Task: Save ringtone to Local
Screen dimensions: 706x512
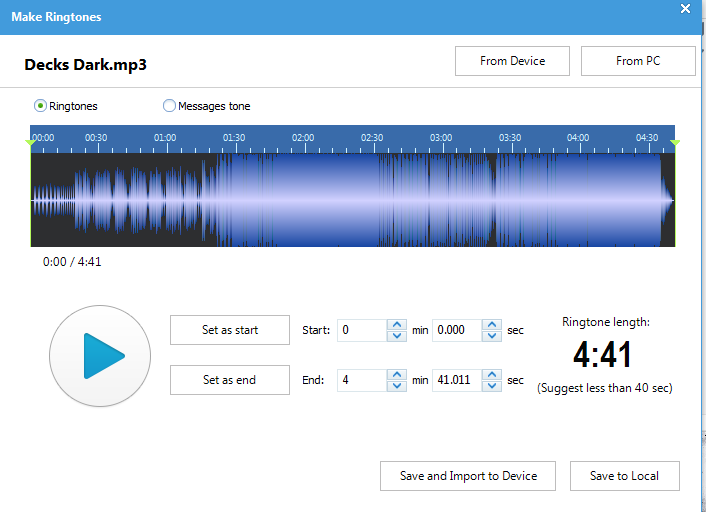Action: [624, 476]
